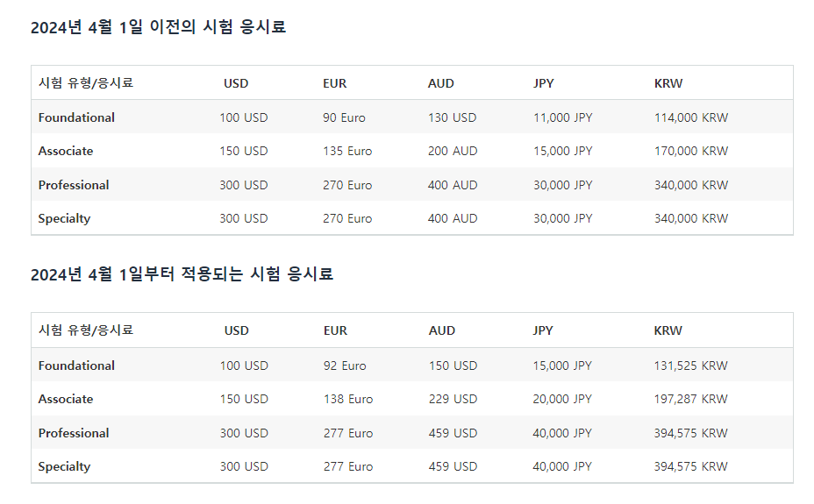Select the 20,000 JPY cell
Viewport: 814px width, 504px height.
pos(562,400)
